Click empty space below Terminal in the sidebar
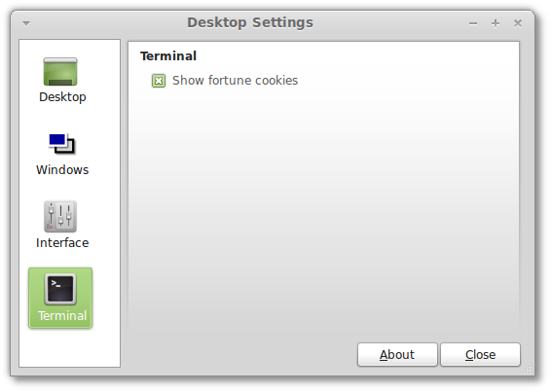551x392 pixels. pos(69,348)
